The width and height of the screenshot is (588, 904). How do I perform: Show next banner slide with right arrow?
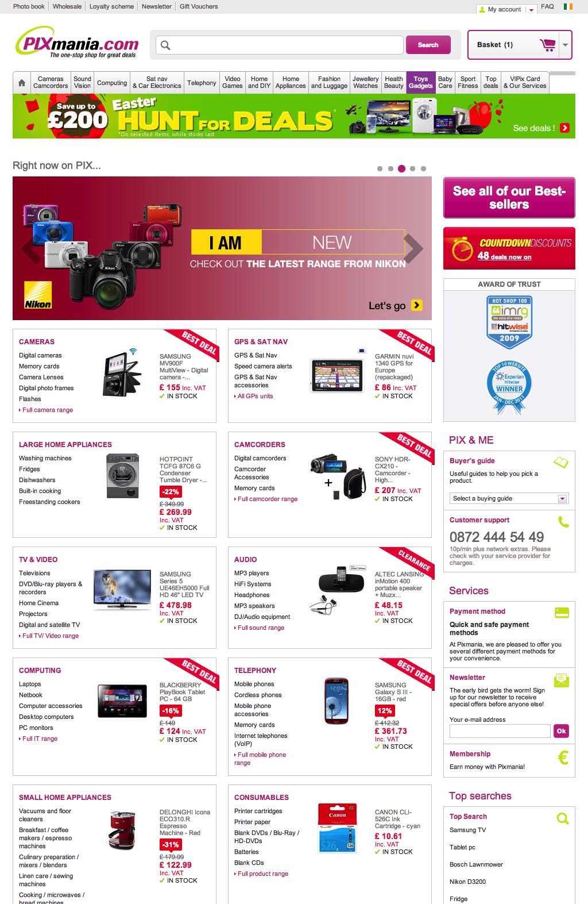(x=413, y=248)
